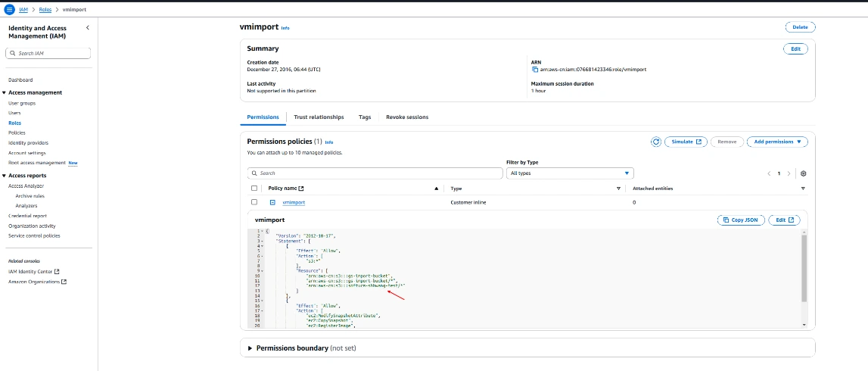Click the Delete role button
868x371 pixels.
(800, 27)
